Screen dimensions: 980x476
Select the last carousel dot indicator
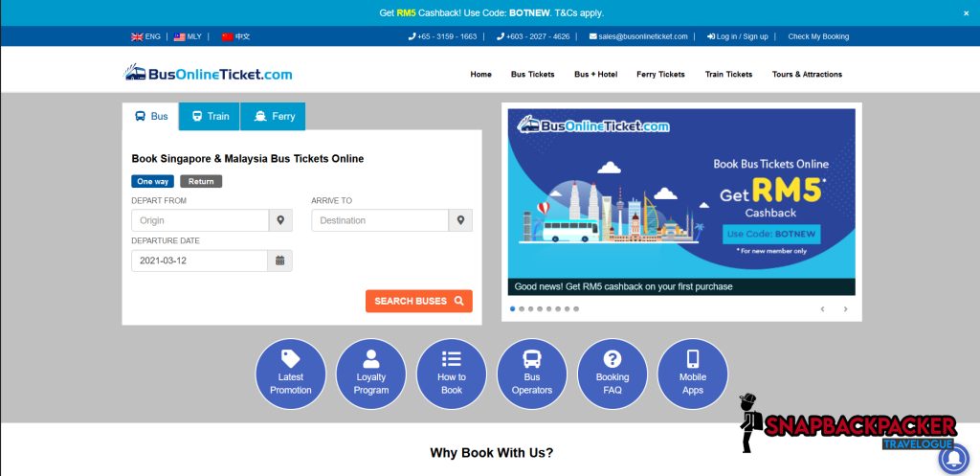click(x=576, y=309)
